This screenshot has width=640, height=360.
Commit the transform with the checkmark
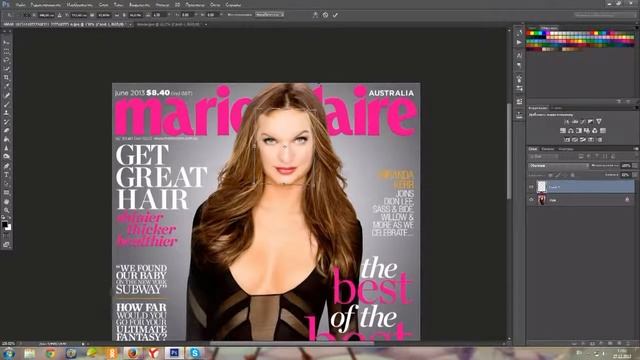(x=335, y=15)
